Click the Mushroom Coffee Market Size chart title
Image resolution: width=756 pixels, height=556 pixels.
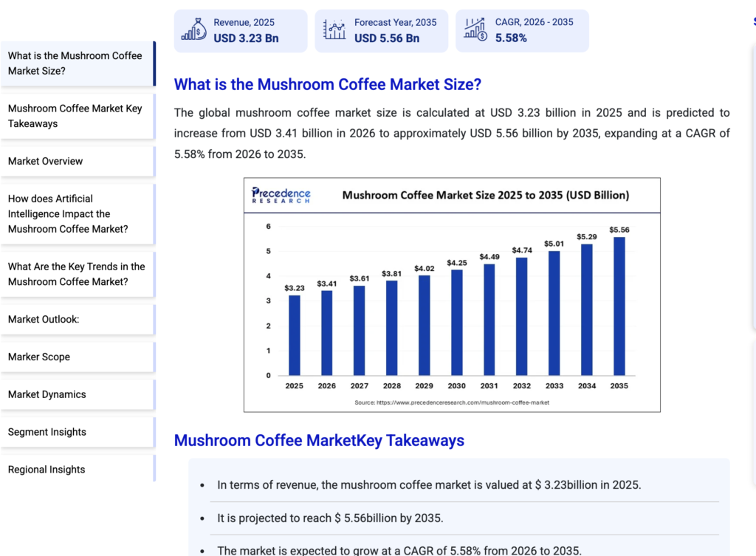[x=485, y=196]
